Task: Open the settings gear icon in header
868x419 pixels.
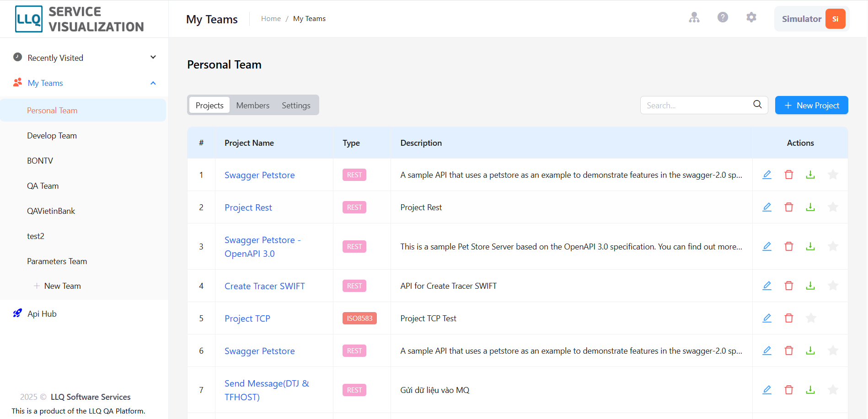Action: click(751, 17)
